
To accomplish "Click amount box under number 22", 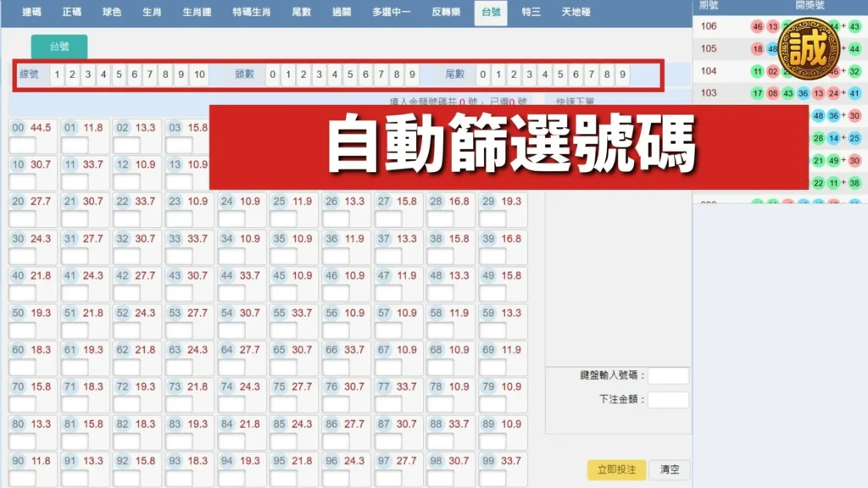I will click(x=127, y=219).
